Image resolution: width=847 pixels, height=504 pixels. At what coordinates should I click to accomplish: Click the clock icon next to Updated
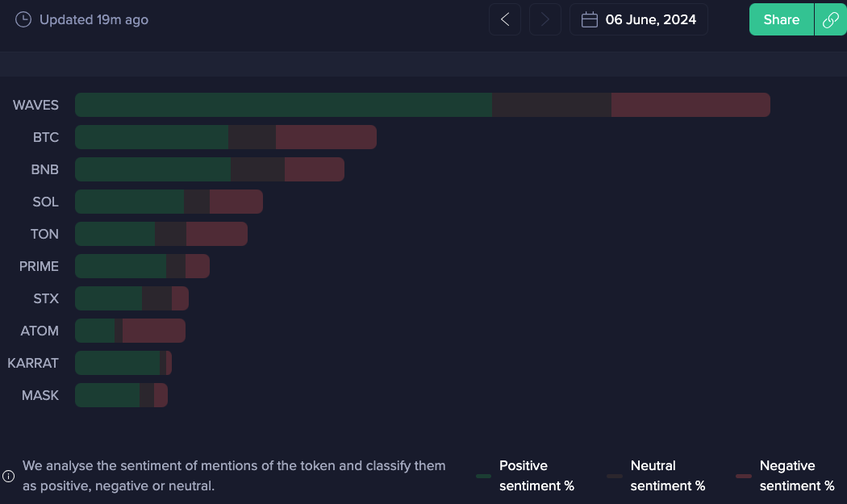23,20
